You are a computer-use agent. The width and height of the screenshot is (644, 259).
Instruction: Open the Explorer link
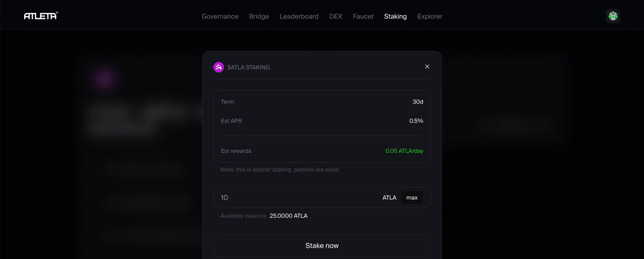click(430, 17)
